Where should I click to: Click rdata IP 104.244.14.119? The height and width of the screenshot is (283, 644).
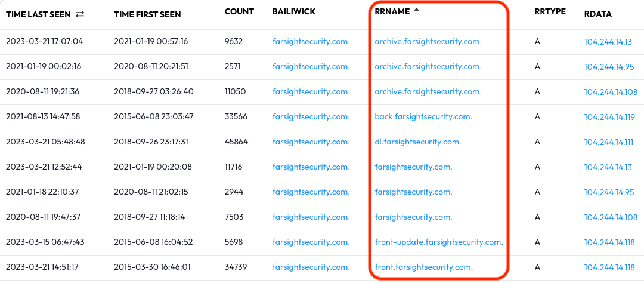point(609,117)
